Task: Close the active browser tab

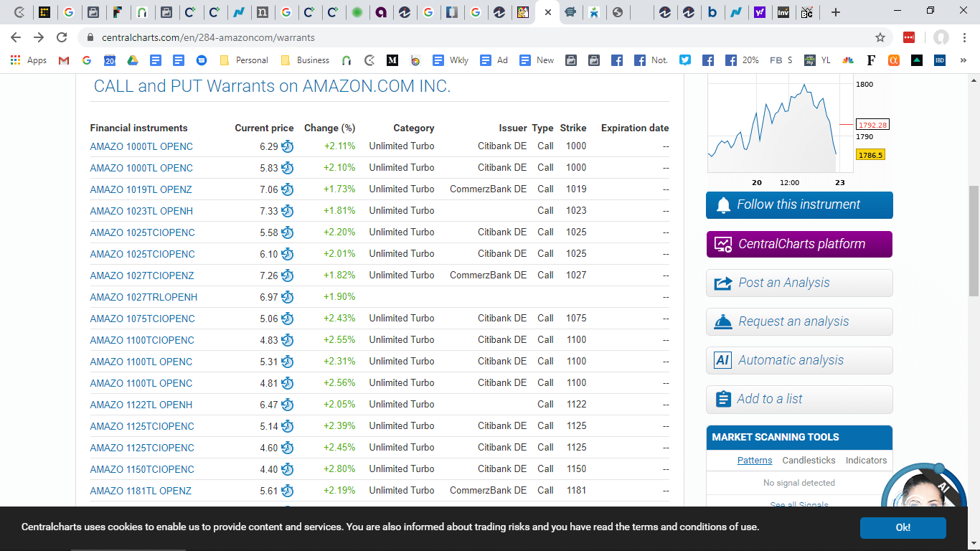Action: point(548,12)
